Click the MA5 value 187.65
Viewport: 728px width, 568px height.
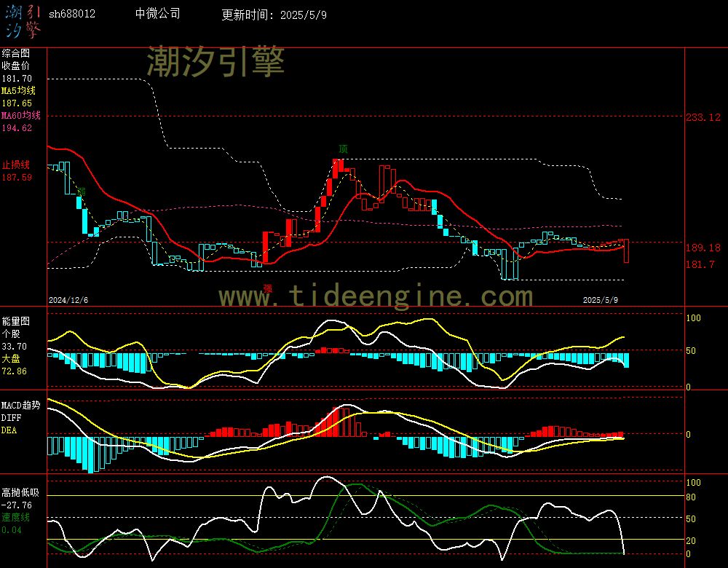[17, 103]
